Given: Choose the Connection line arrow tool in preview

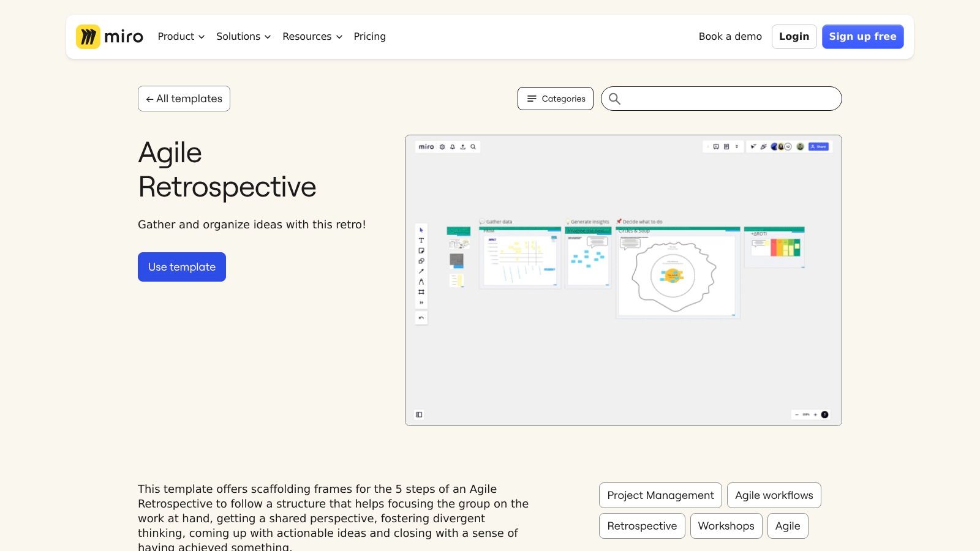Looking at the screenshot, I should pos(421,271).
